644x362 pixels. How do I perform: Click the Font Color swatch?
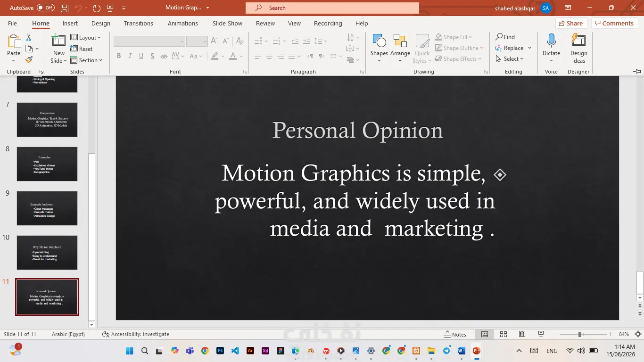coord(232,56)
